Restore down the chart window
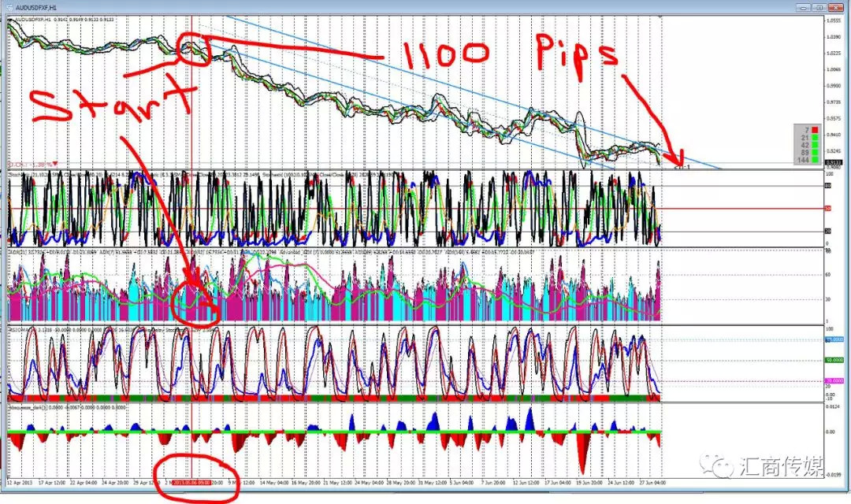 (819, 8)
